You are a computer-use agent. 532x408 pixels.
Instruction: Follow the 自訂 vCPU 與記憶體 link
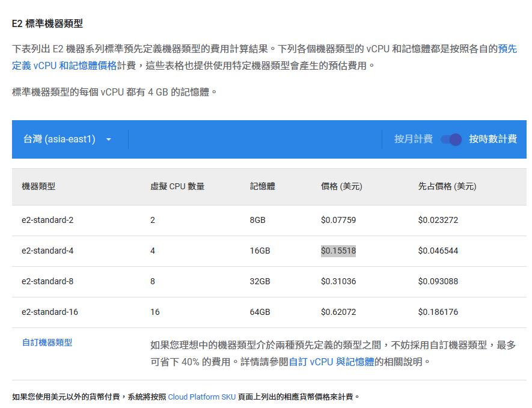[331, 362]
